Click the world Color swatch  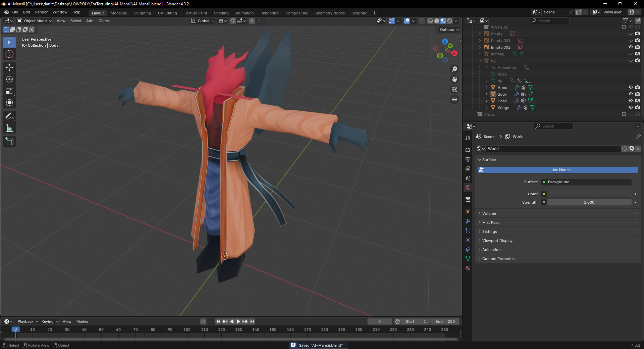pyautogui.click(x=589, y=194)
